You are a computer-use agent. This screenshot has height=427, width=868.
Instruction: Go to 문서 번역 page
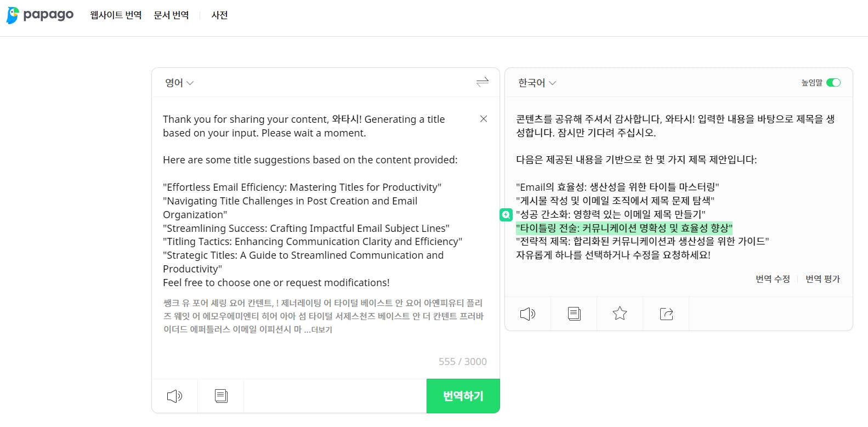[171, 15]
